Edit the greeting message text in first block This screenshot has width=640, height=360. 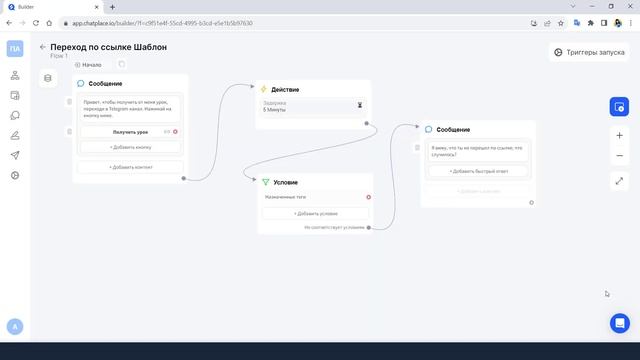(x=130, y=109)
